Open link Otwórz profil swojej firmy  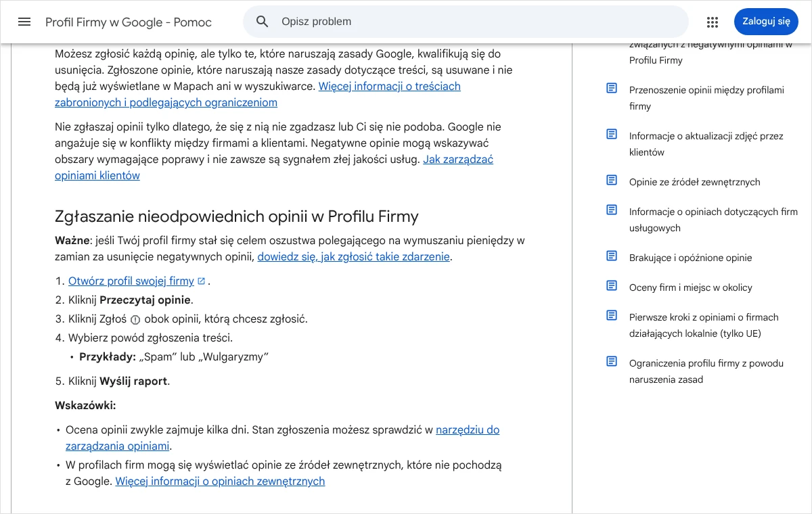coord(131,281)
